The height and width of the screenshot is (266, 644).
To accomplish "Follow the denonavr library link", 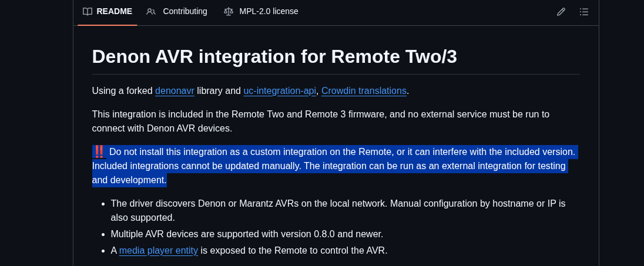I will coord(175,91).
